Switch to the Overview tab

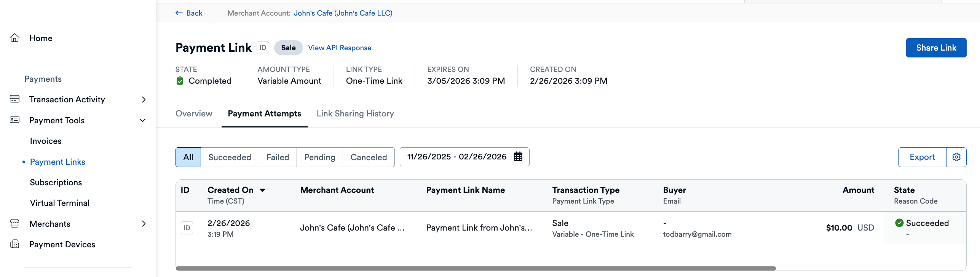click(194, 114)
